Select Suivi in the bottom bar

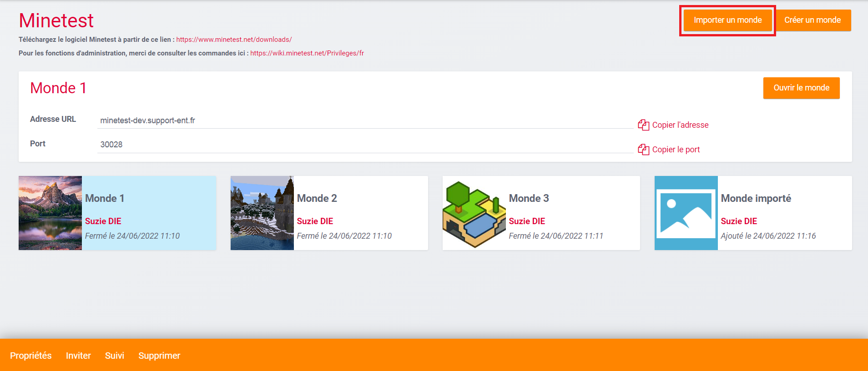[x=114, y=356]
